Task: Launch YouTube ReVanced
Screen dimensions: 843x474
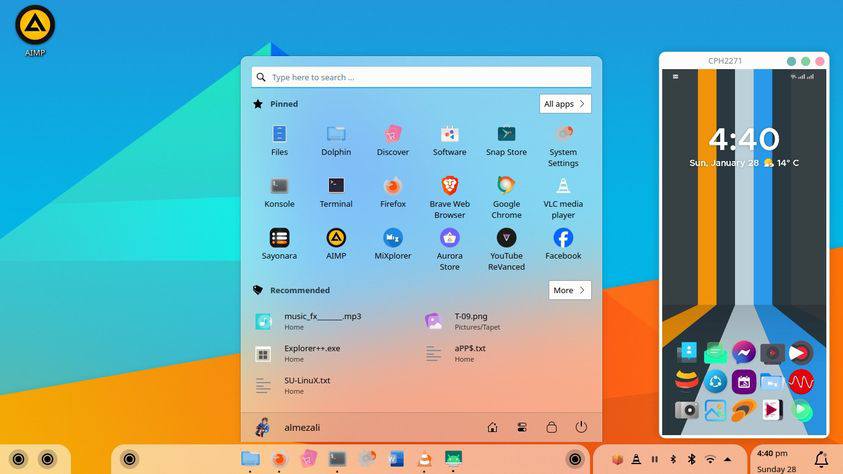Action: 506,249
